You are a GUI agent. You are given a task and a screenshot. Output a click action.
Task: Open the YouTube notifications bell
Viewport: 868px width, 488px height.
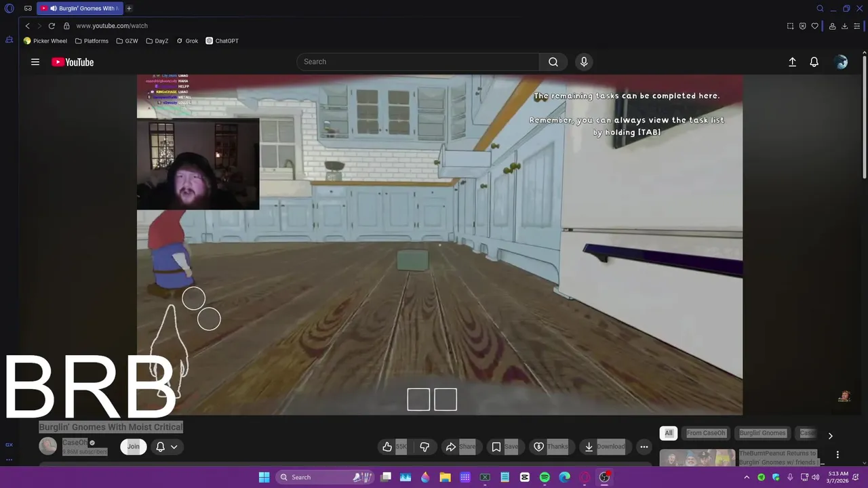point(814,62)
